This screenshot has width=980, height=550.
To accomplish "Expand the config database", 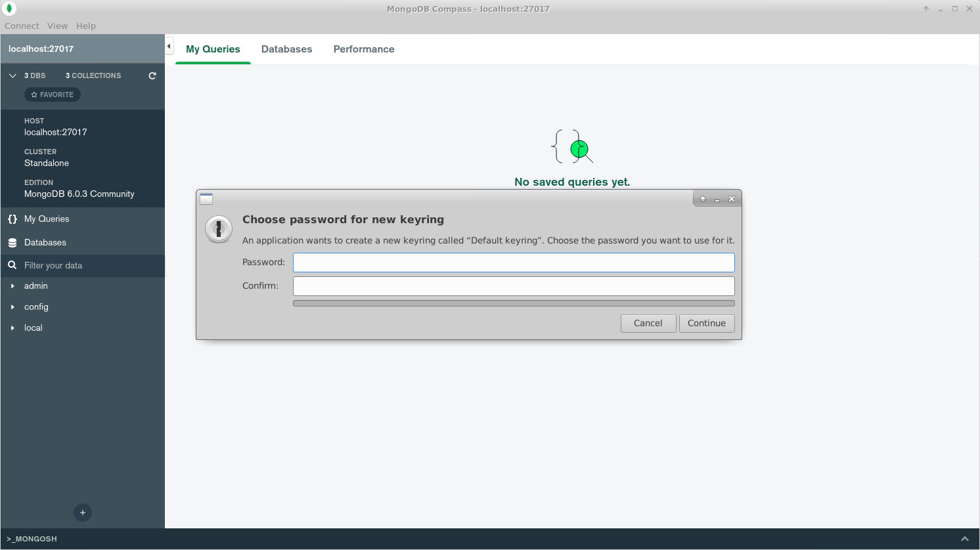I will click(12, 307).
